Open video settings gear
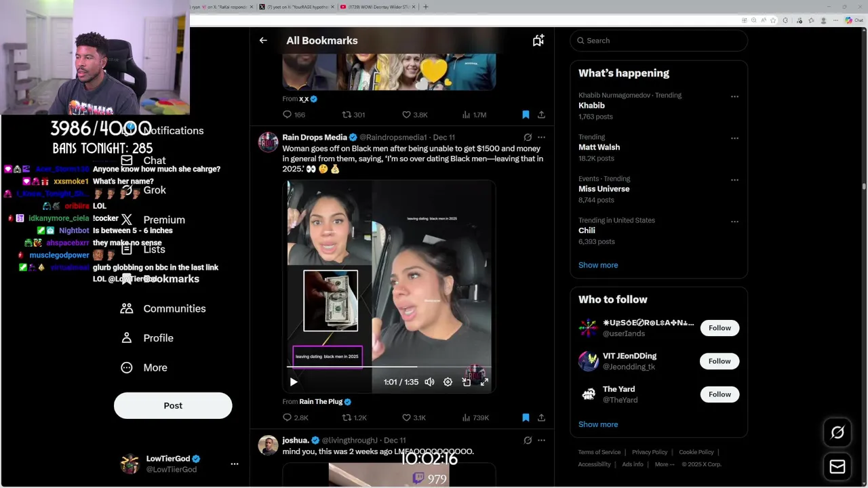 pyautogui.click(x=448, y=382)
